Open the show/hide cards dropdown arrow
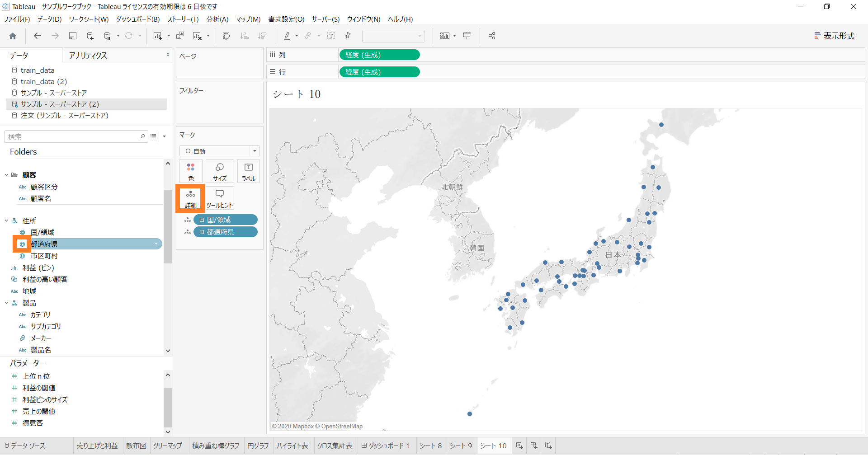Screen dimensions: 868x455 click(454, 36)
